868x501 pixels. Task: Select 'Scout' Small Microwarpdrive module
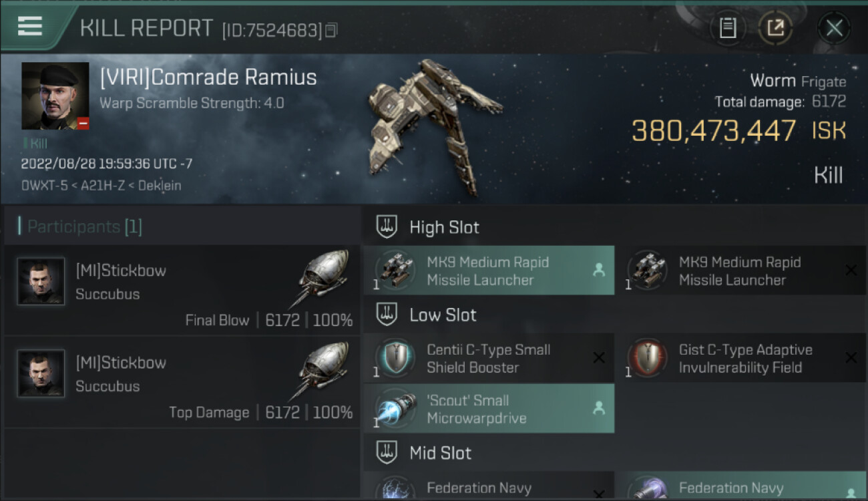click(x=489, y=409)
